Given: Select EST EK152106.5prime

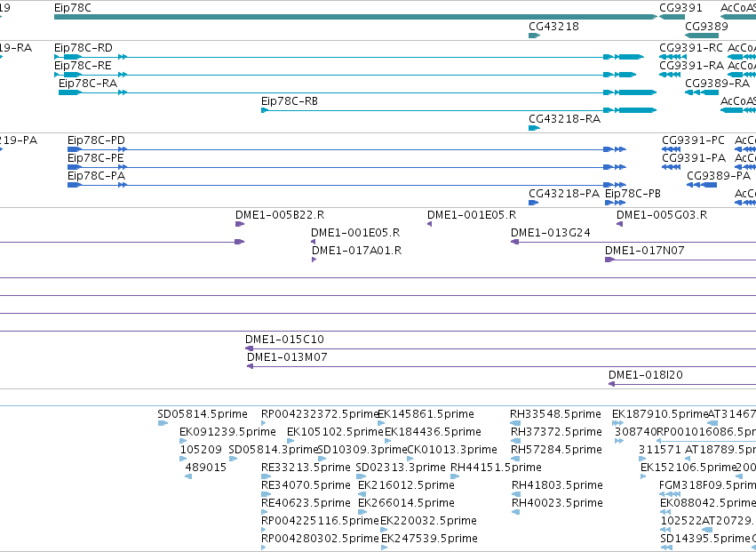Looking at the screenshot, I should pos(689,467).
